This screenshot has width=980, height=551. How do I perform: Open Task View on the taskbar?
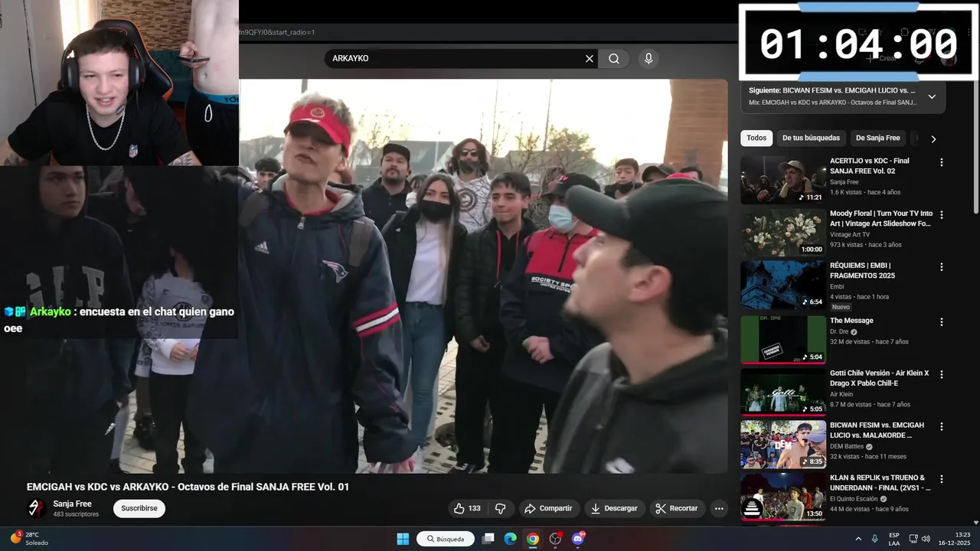488,539
